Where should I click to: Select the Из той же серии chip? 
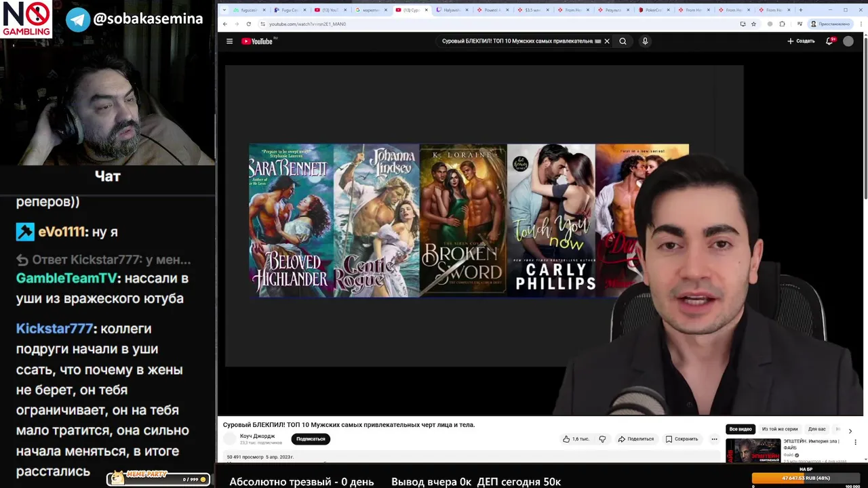[x=779, y=429]
